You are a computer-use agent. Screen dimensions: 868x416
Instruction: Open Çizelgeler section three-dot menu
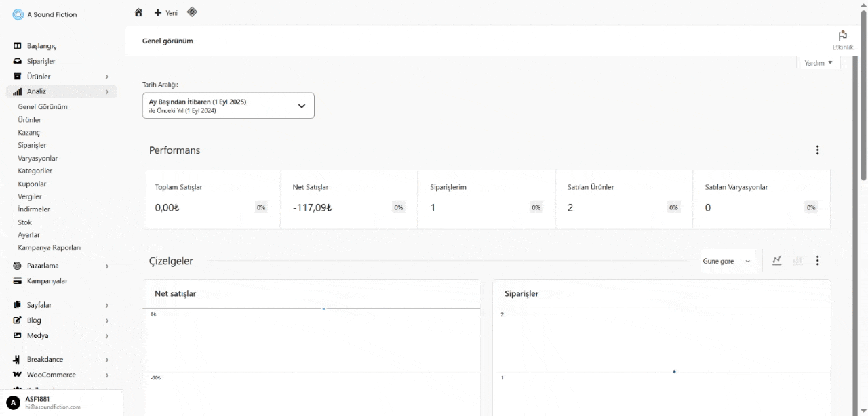[x=817, y=261]
